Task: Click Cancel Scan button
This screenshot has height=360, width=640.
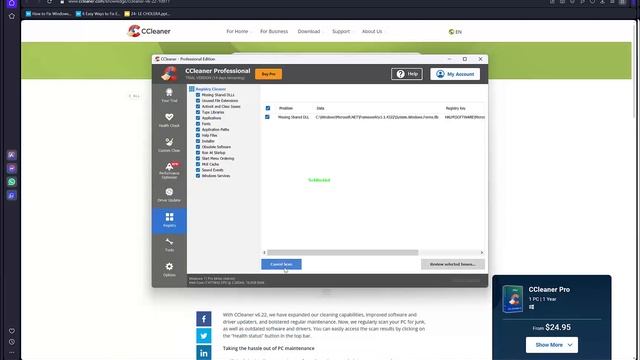Action: (x=282, y=264)
